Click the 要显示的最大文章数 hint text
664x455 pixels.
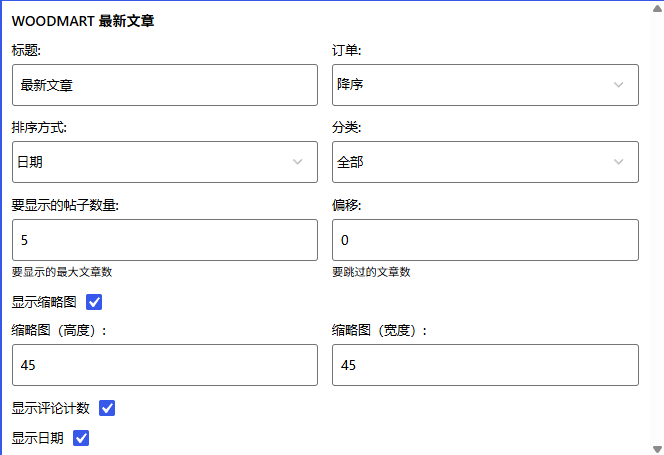[62, 272]
